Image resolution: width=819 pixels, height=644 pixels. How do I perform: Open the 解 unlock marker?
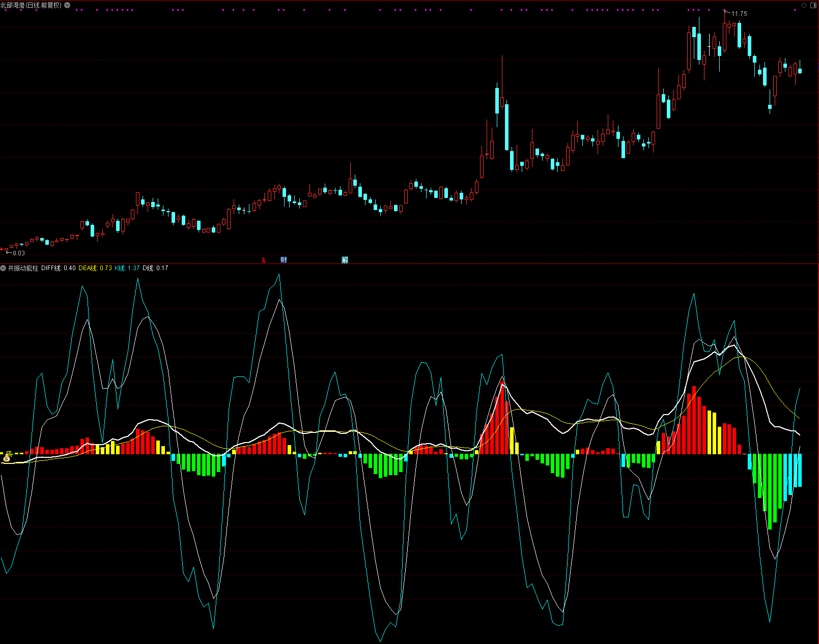point(345,260)
